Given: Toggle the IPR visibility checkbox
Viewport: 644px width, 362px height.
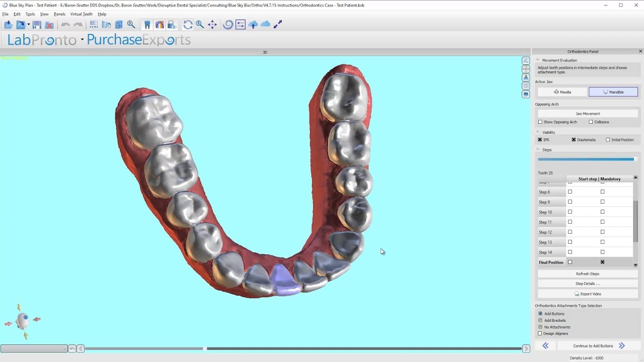Looking at the screenshot, I should (540, 140).
